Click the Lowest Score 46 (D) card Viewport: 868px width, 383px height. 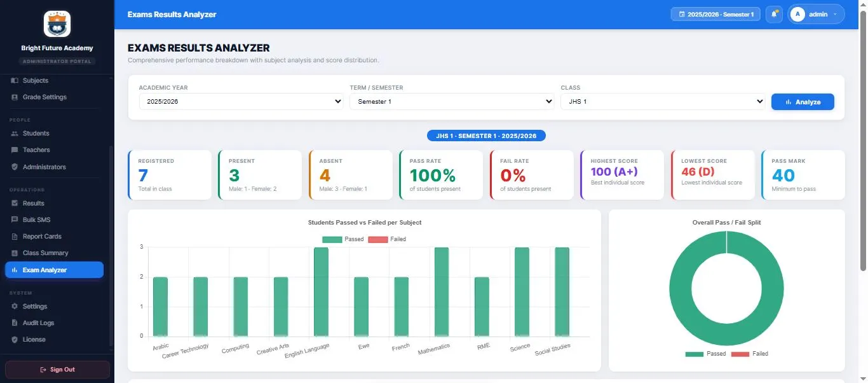tap(713, 175)
